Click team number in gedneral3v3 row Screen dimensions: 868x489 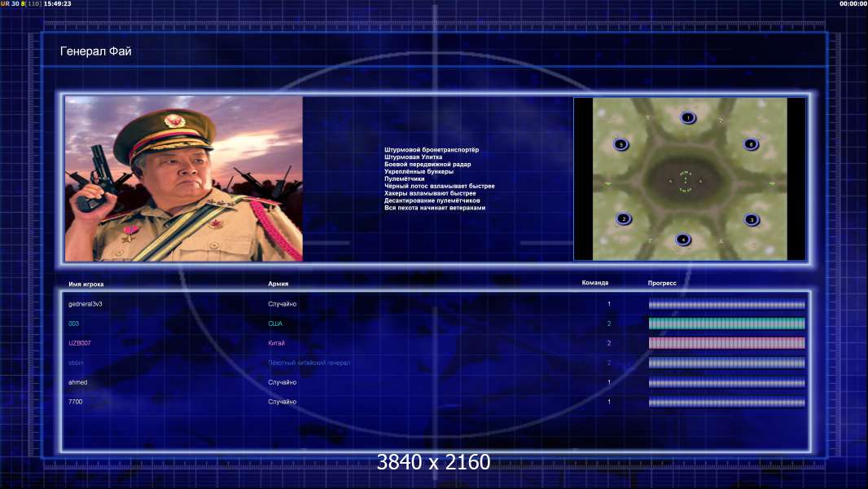pos(609,304)
